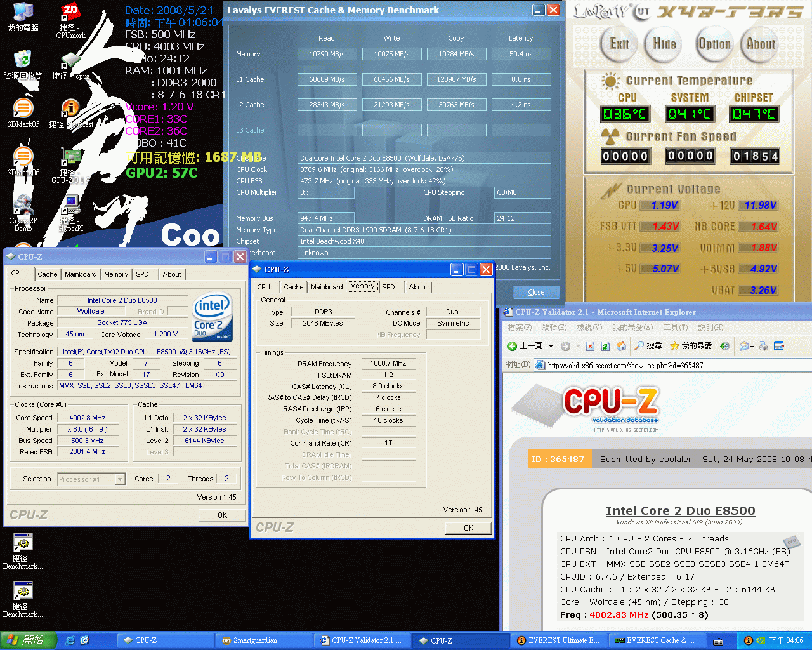Click Close in the EVEREST benchmark window
The height and width of the screenshot is (650, 812).
[536, 292]
